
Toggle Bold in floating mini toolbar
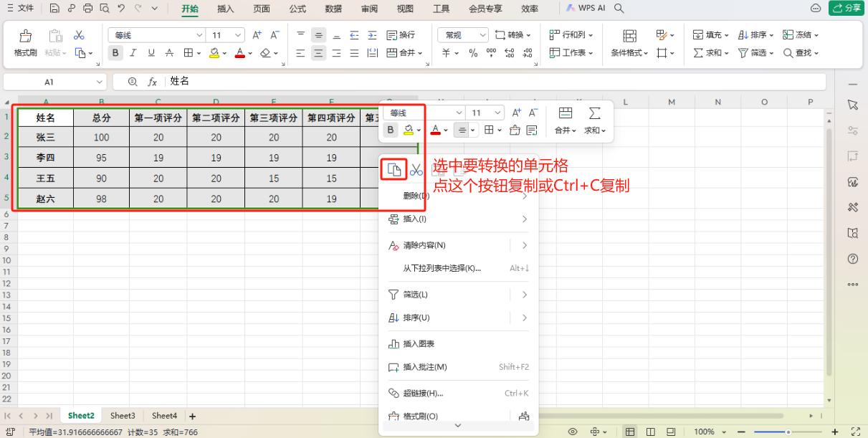coord(391,130)
